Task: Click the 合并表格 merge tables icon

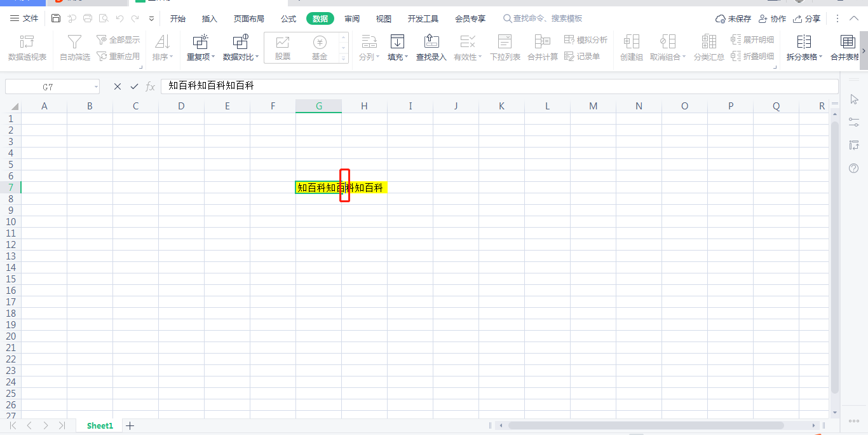Action: pos(848,43)
